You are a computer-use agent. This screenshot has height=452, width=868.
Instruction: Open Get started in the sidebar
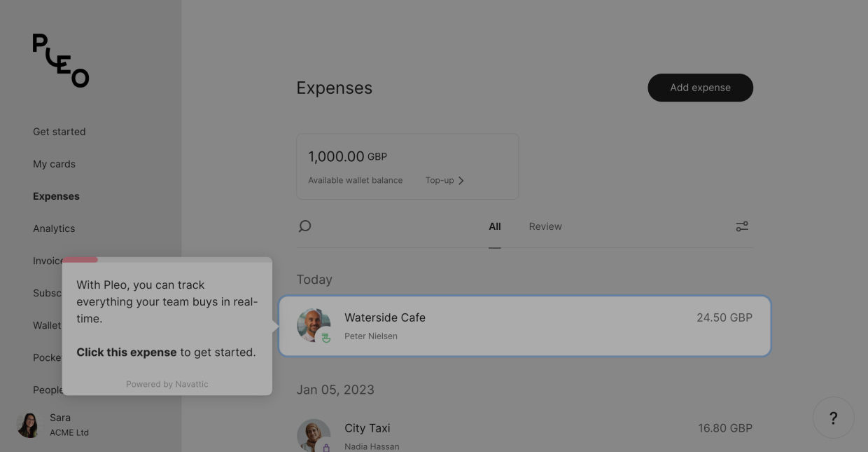tap(59, 132)
